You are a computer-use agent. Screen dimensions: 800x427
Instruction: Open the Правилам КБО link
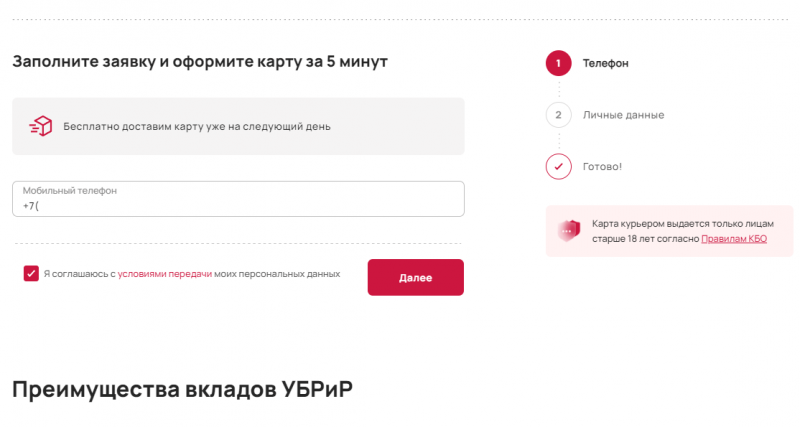pyautogui.click(x=734, y=239)
